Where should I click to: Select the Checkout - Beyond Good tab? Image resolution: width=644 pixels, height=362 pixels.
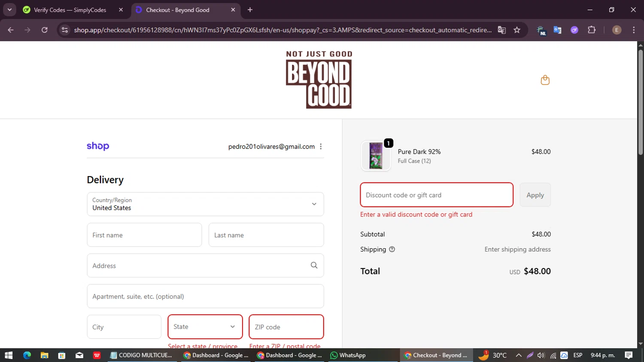point(178,10)
